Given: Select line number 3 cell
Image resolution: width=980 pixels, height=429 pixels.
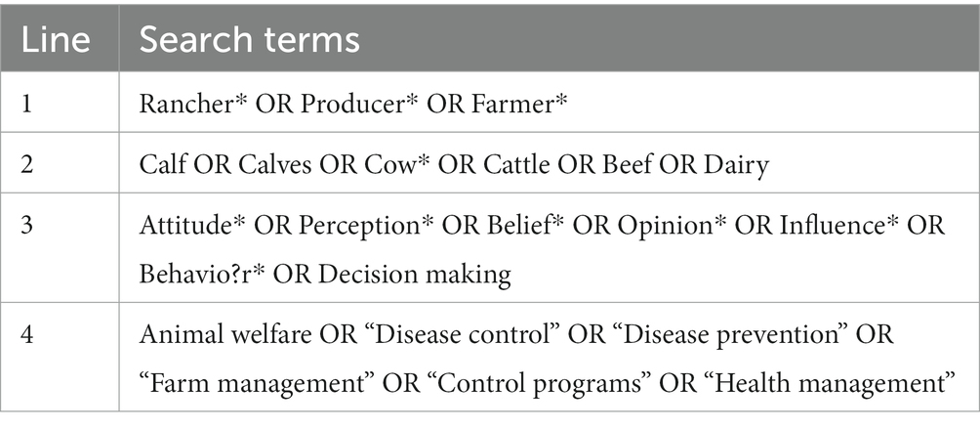Looking at the screenshot, I should (x=60, y=247).
